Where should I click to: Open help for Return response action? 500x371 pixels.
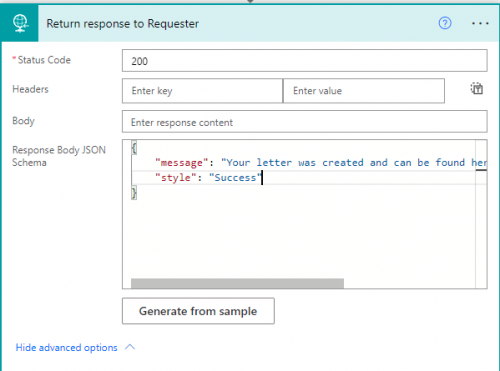445,23
